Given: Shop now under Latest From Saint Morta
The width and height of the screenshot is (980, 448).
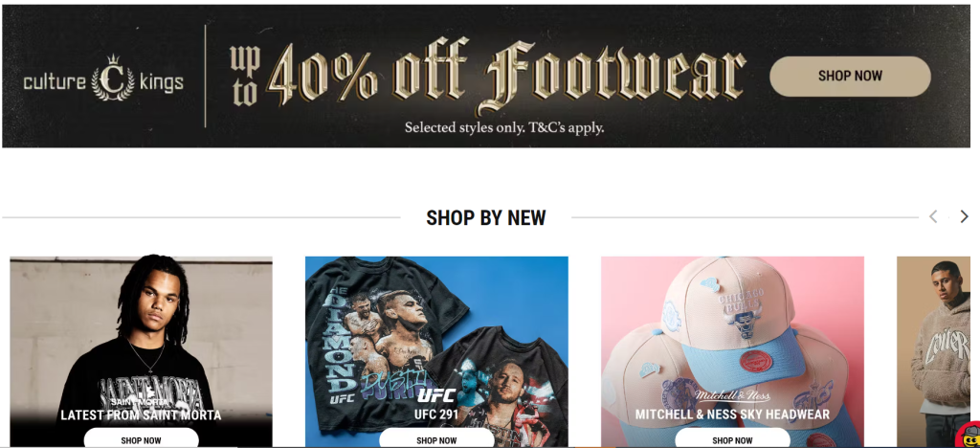Looking at the screenshot, I should coord(142,440).
